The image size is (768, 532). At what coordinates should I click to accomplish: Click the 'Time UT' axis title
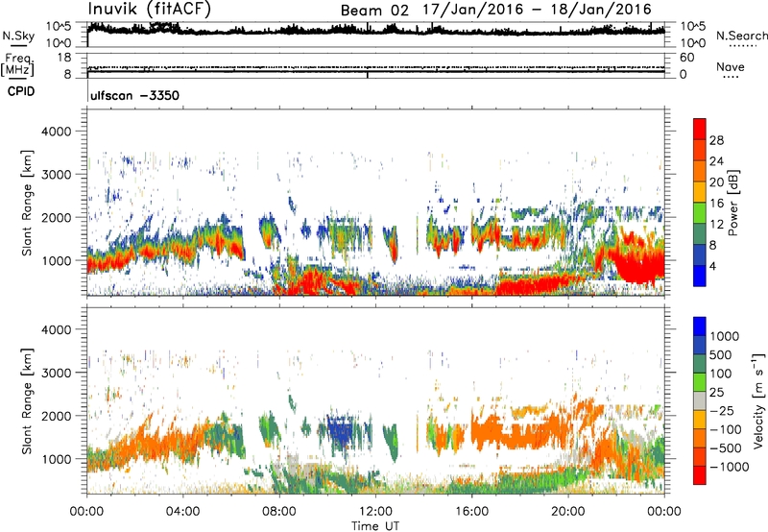pyautogui.click(x=375, y=525)
